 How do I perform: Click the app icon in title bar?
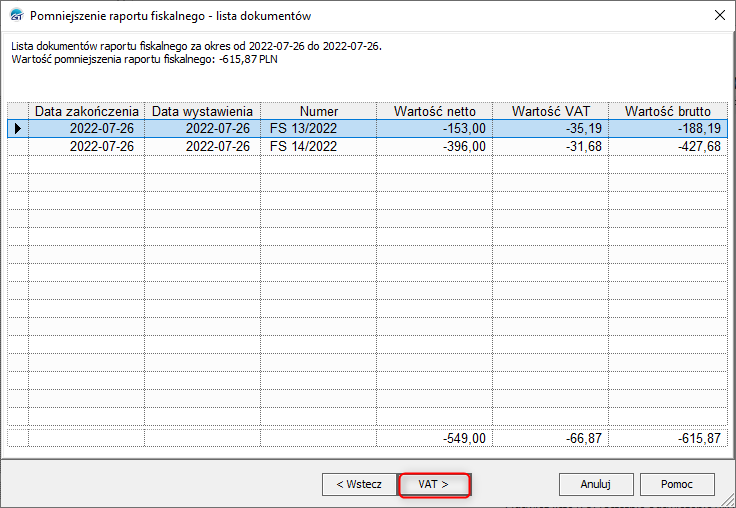pyautogui.click(x=16, y=15)
